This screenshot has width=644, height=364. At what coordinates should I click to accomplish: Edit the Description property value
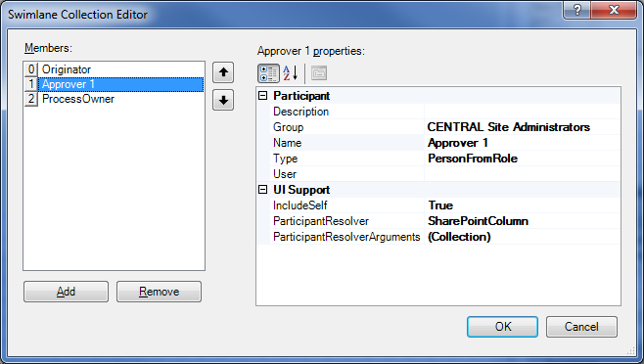click(522, 112)
